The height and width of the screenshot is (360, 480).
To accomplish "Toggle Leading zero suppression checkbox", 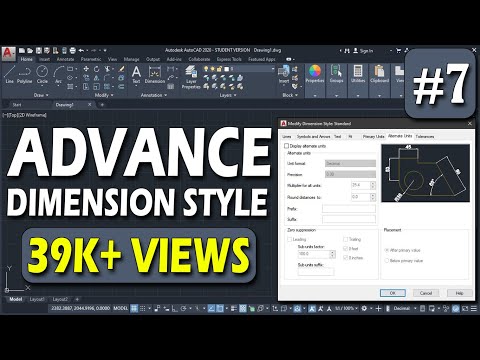I will click(289, 239).
